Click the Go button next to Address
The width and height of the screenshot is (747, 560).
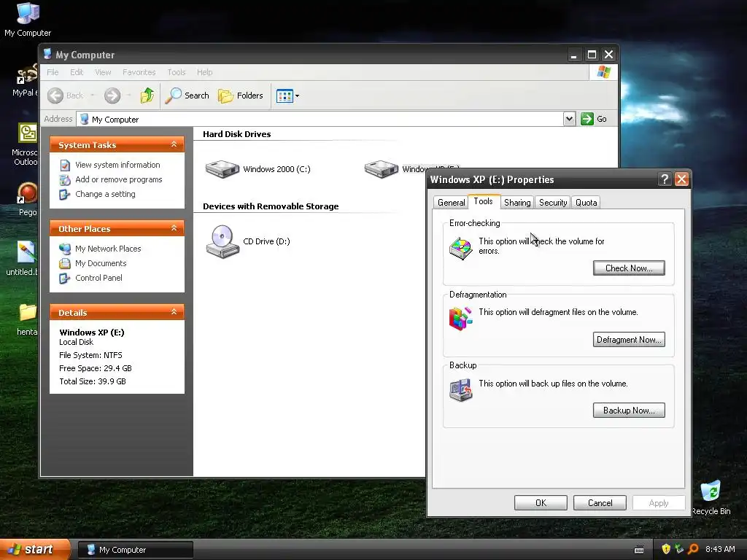point(594,119)
